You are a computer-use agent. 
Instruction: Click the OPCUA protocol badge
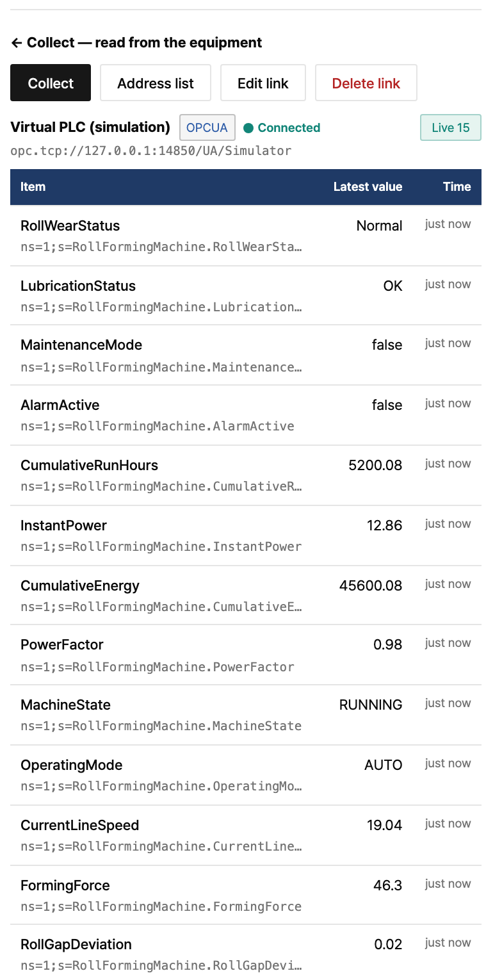207,127
